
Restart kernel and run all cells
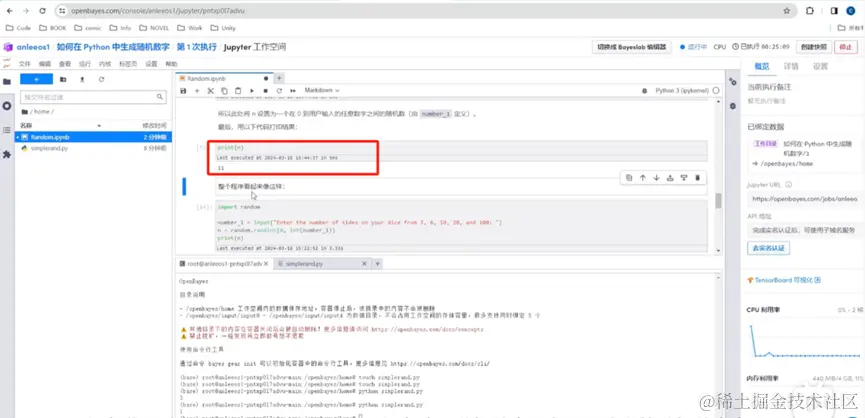293,90
